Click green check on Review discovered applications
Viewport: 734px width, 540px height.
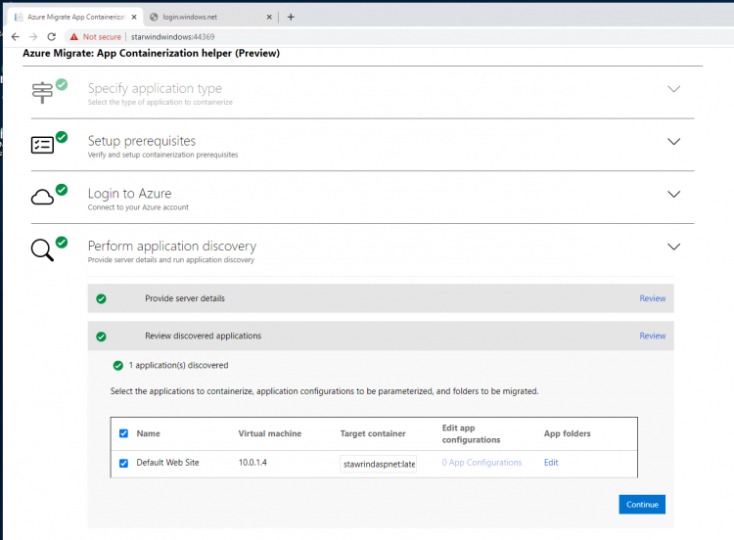(101, 336)
